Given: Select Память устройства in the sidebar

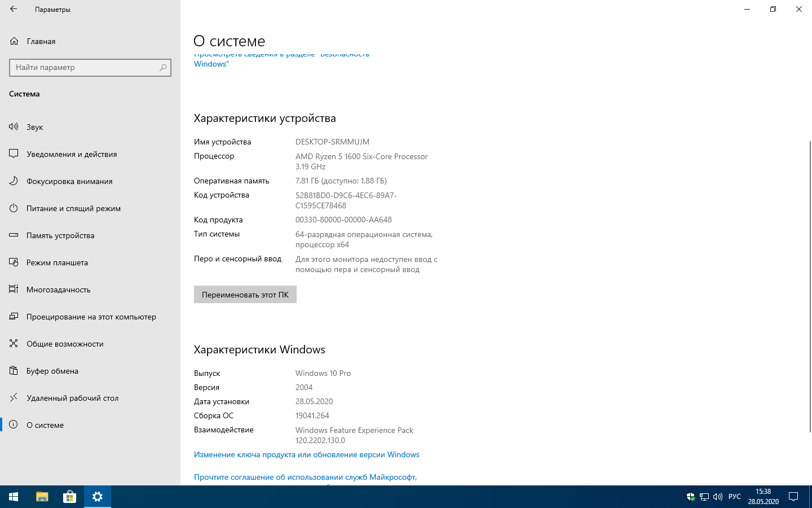Looking at the screenshot, I should pos(90,235).
